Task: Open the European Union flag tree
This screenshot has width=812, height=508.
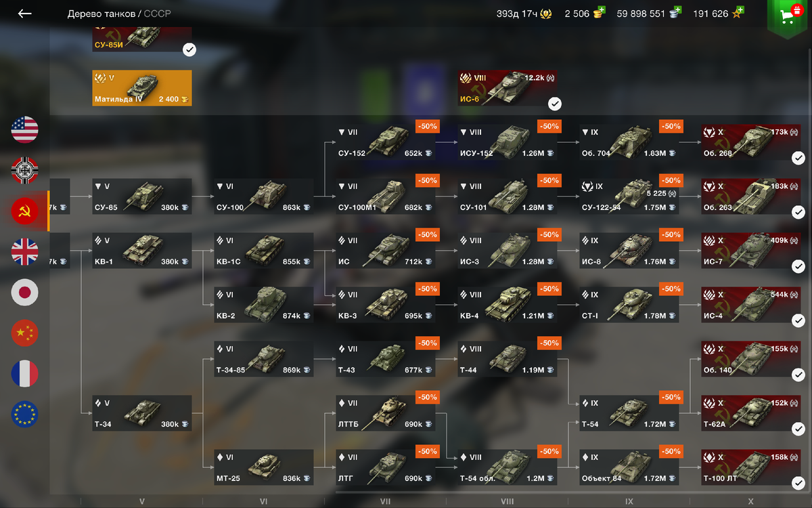Action: pos(25,415)
